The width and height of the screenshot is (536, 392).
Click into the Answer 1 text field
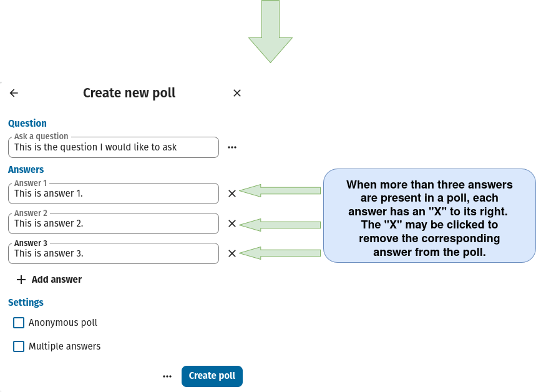[x=114, y=194]
